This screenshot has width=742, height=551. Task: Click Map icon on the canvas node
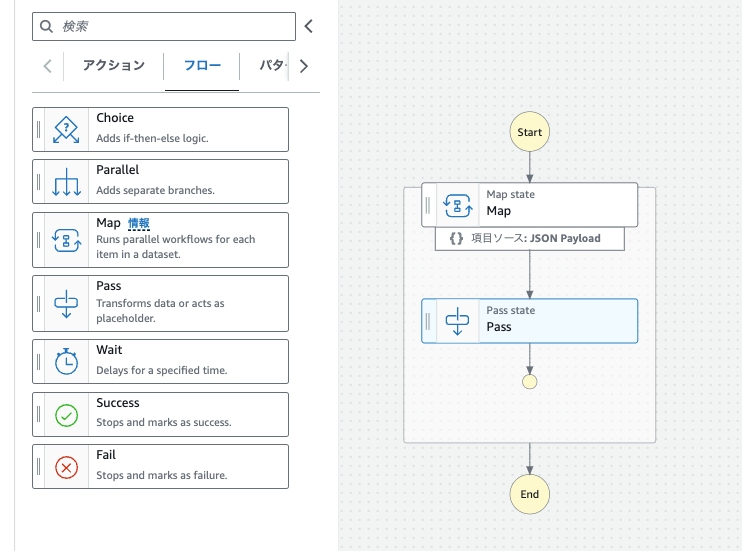click(x=457, y=205)
